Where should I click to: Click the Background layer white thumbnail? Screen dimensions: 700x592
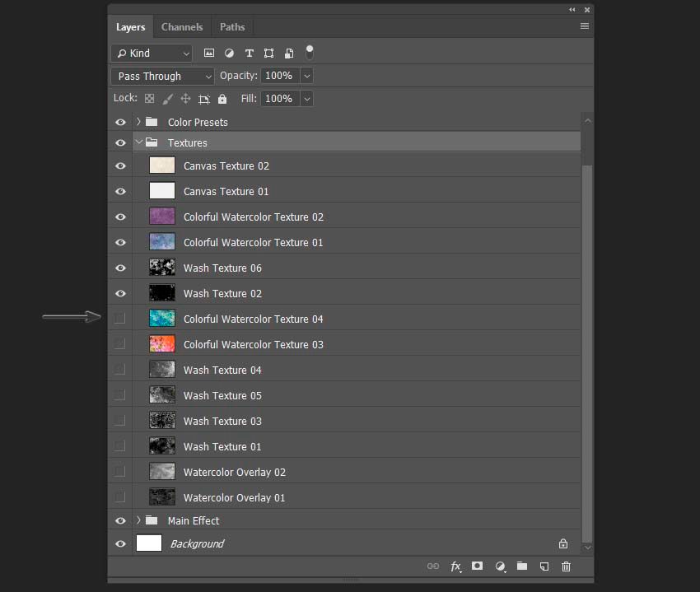(x=149, y=543)
